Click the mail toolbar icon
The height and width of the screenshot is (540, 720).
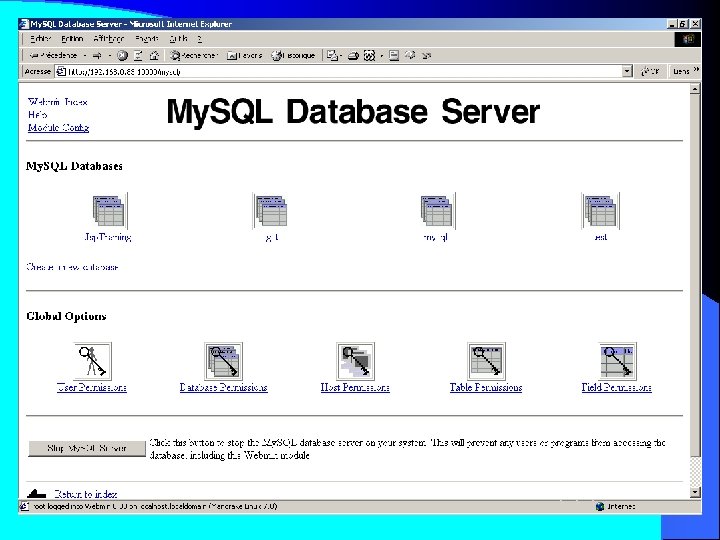coord(332,56)
